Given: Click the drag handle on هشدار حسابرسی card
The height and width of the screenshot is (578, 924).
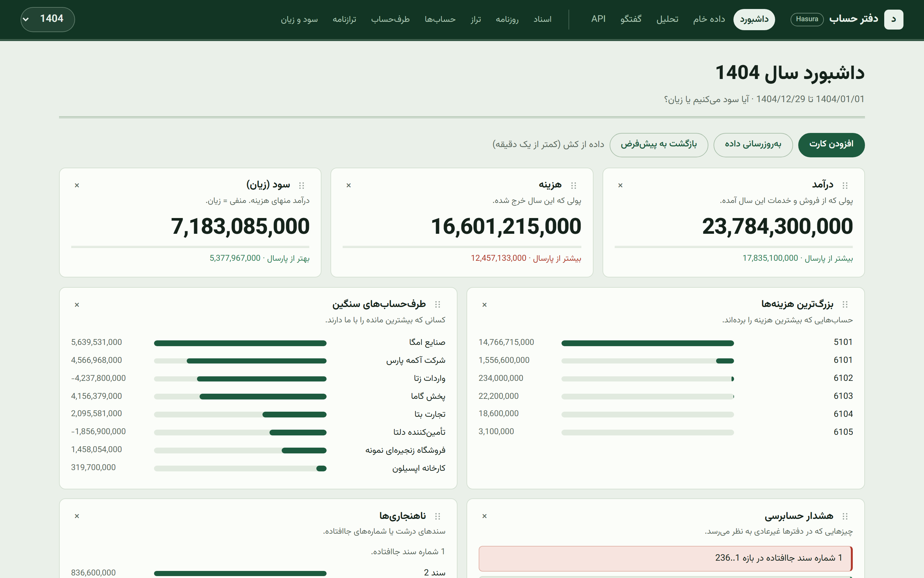Looking at the screenshot, I should click(x=845, y=516).
